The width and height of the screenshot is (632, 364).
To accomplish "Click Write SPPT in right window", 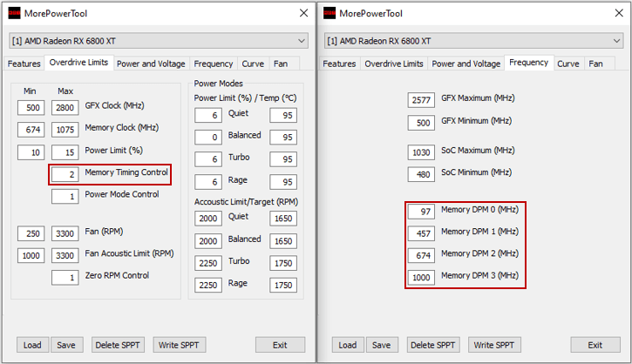I will click(x=494, y=345).
